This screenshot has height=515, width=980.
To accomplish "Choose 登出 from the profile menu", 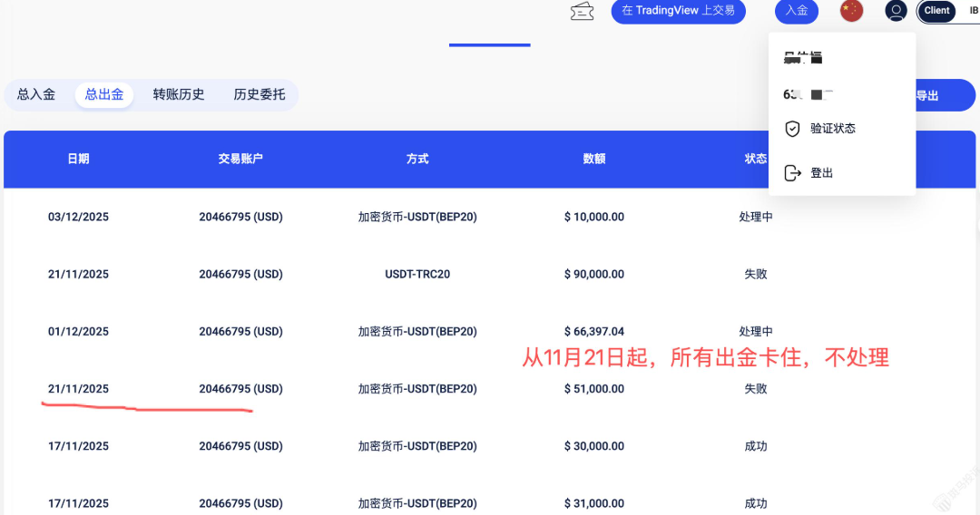I will pos(821,173).
